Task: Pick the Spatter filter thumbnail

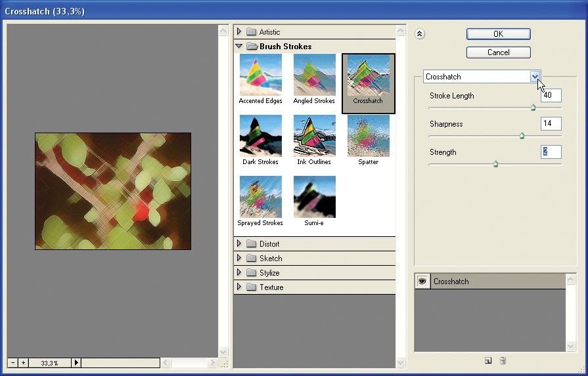Action: click(369, 136)
